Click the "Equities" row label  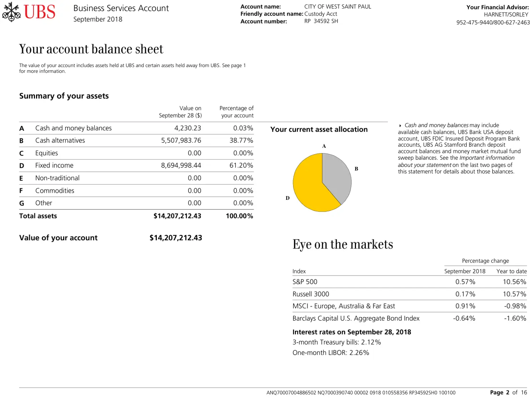click(46, 153)
